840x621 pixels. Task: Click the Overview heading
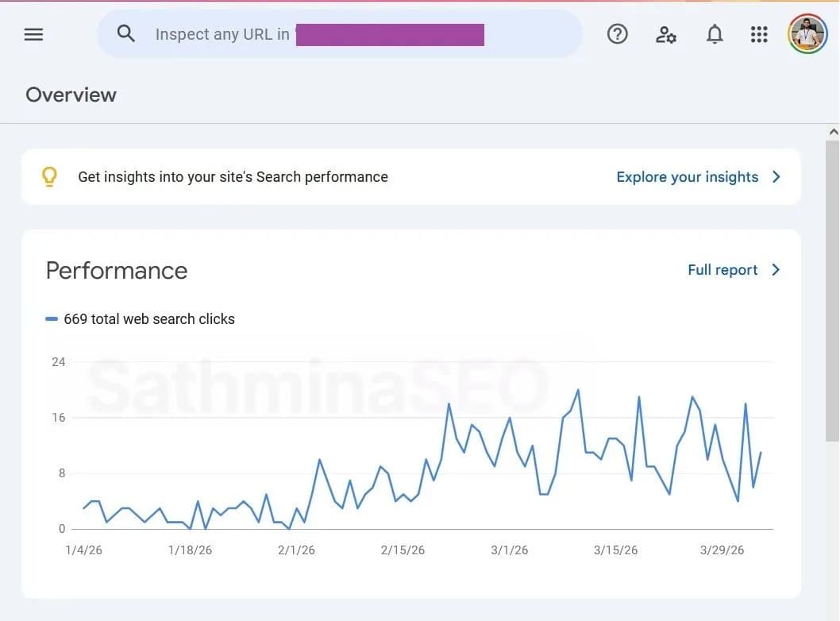[71, 94]
